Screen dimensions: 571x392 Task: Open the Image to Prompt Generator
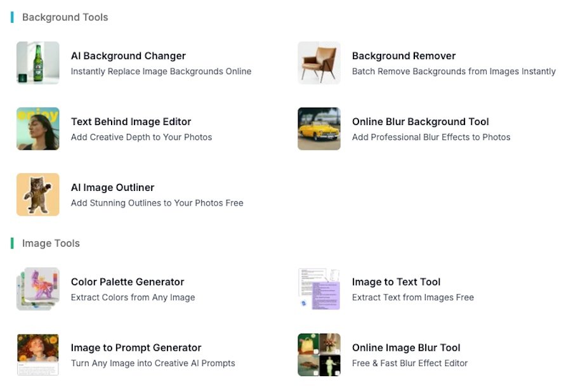coord(136,348)
